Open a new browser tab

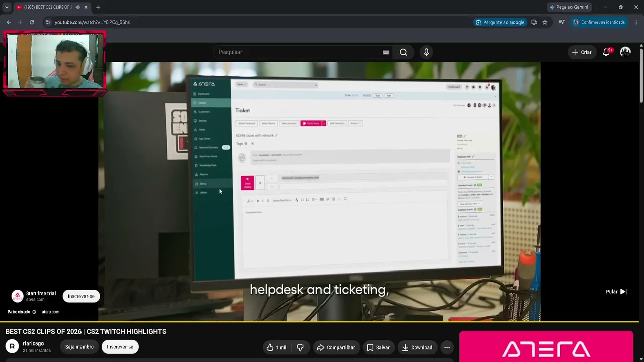point(98,7)
